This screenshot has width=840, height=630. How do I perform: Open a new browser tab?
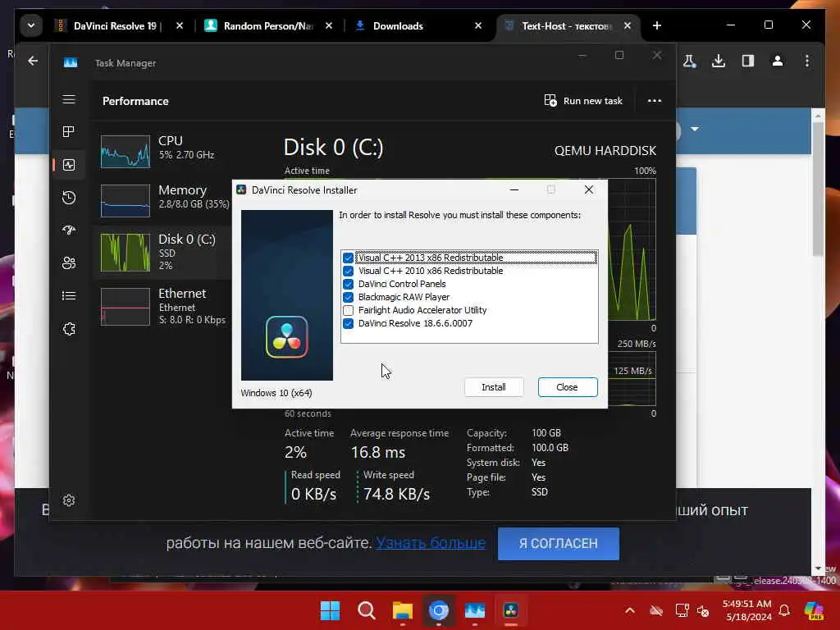coord(657,25)
